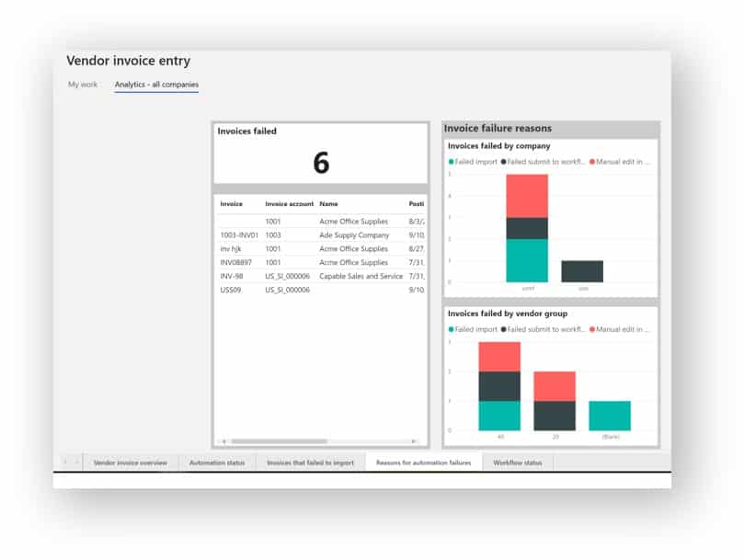The width and height of the screenshot is (744, 560).
Task: Click Failed import legend in company chart
Action: tap(473, 162)
